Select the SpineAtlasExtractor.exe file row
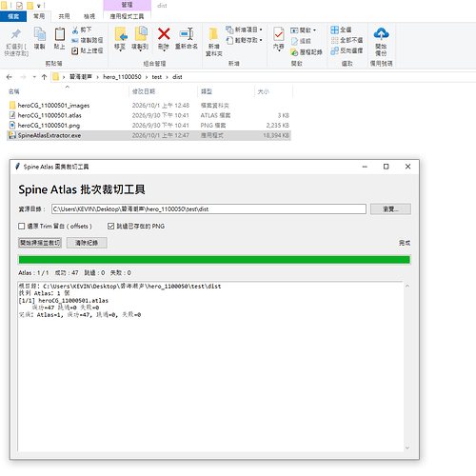Viewport: 476px width, 476px height. pyautogui.click(x=149, y=135)
